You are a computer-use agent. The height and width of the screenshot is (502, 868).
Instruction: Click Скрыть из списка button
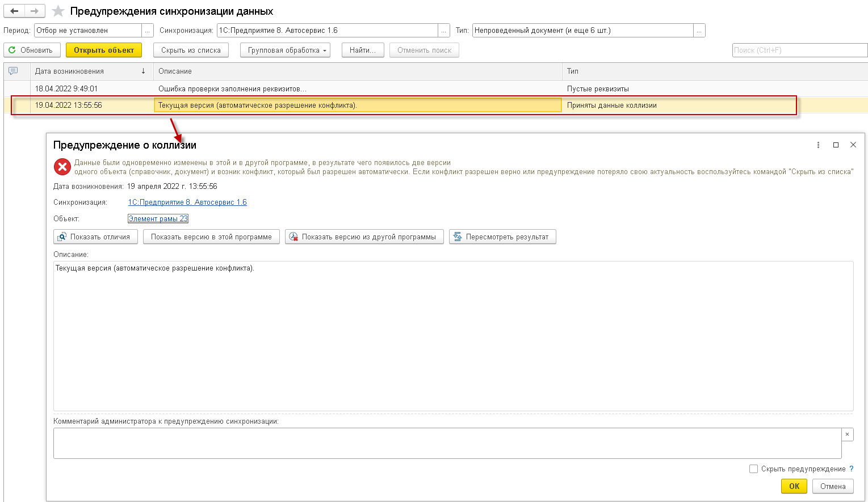point(191,50)
